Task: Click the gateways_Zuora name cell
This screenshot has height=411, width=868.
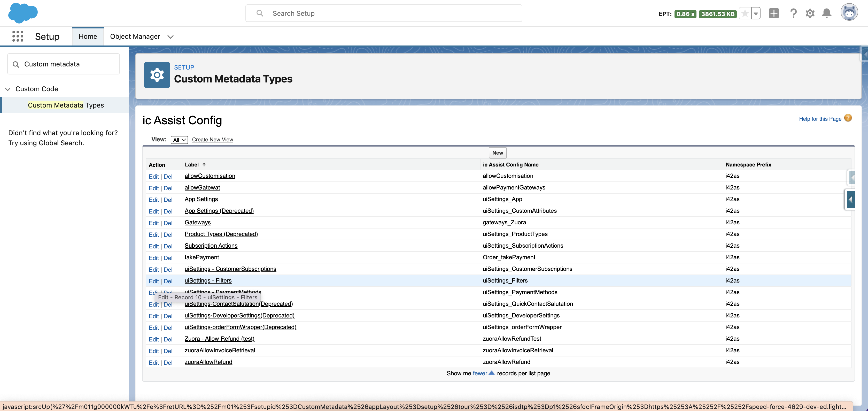Action: tap(504, 223)
